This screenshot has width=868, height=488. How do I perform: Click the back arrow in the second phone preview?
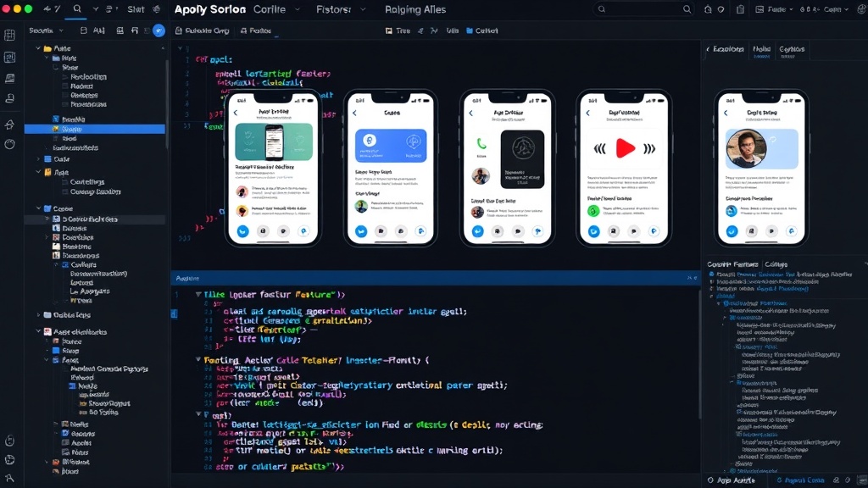coord(355,113)
